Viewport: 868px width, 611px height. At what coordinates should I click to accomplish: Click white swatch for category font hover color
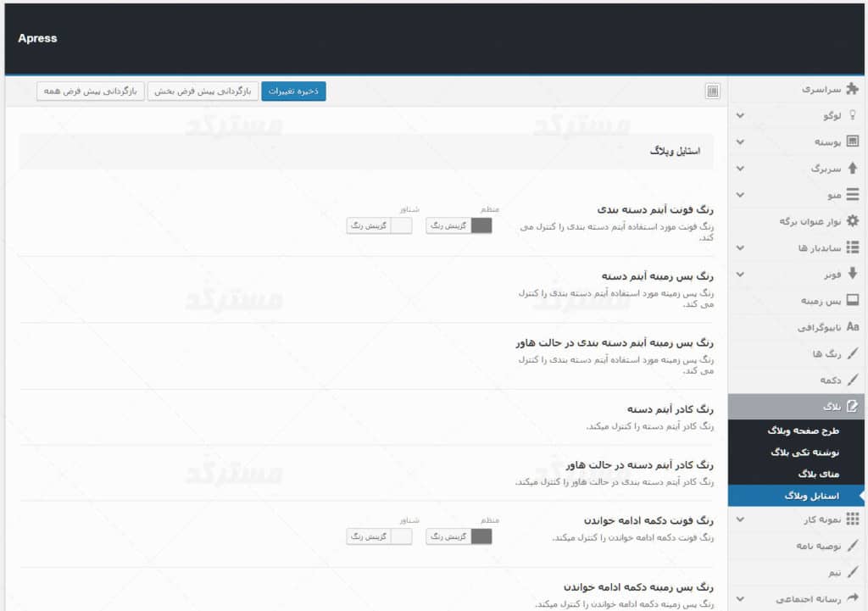coord(402,225)
